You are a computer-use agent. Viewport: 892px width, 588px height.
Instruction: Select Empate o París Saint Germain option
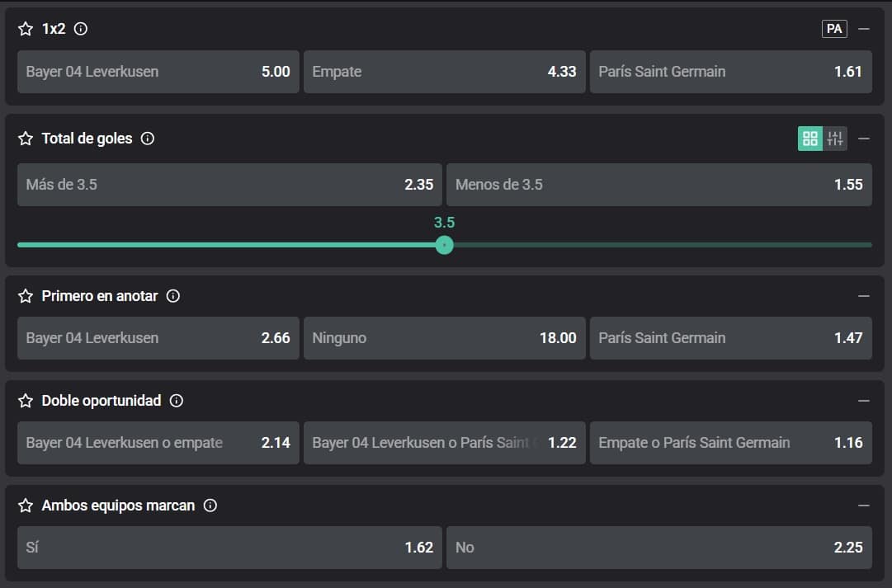[x=730, y=443]
